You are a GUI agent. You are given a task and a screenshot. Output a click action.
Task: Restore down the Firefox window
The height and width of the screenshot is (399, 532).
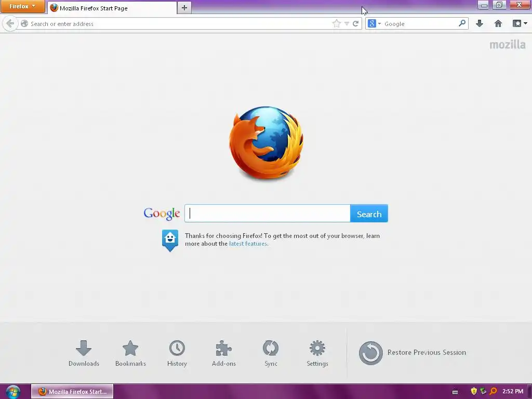[499, 5]
